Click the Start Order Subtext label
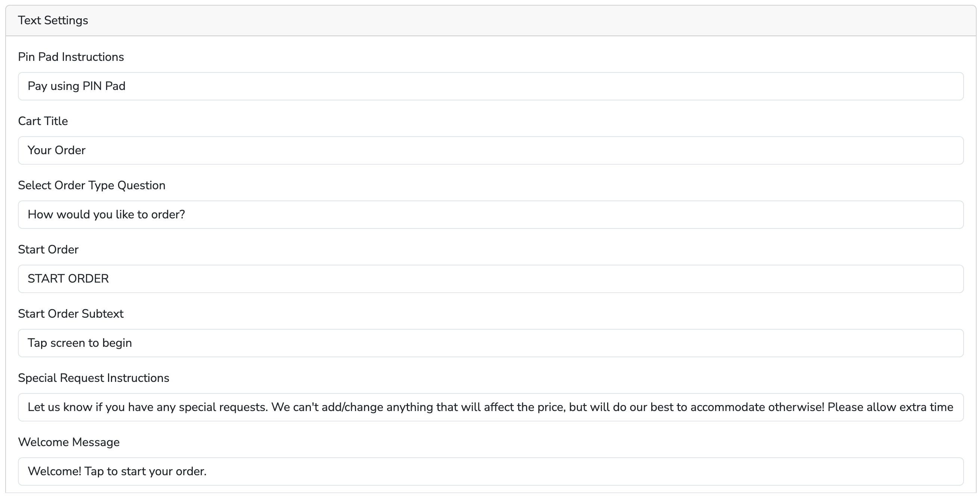The width and height of the screenshot is (980, 498). [70, 314]
